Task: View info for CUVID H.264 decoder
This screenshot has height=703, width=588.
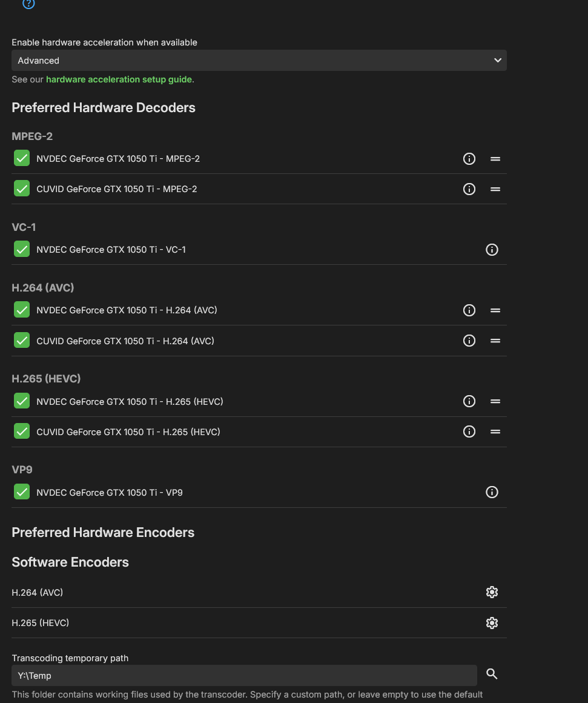Action: [469, 341]
